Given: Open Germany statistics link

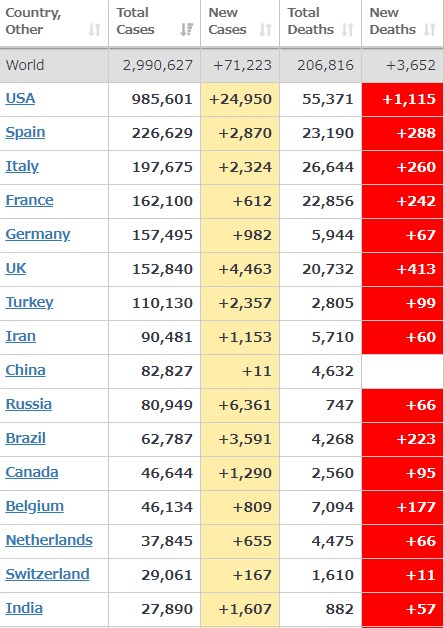Looking at the screenshot, I should coord(38,234).
